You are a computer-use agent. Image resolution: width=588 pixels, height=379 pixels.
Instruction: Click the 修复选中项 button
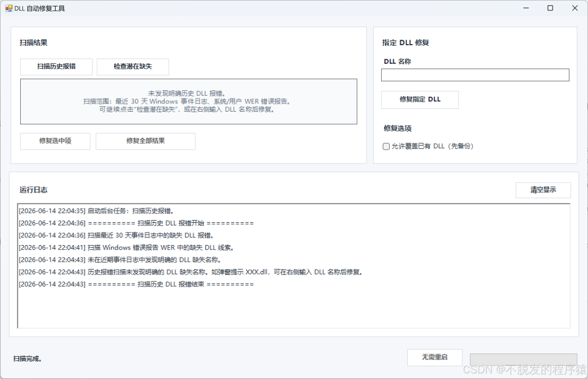click(x=55, y=141)
